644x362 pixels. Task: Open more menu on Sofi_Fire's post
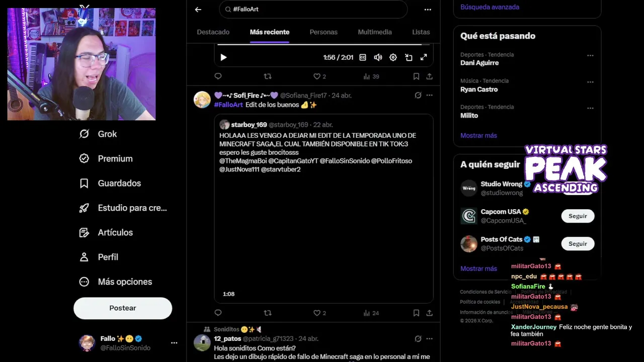[429, 95]
